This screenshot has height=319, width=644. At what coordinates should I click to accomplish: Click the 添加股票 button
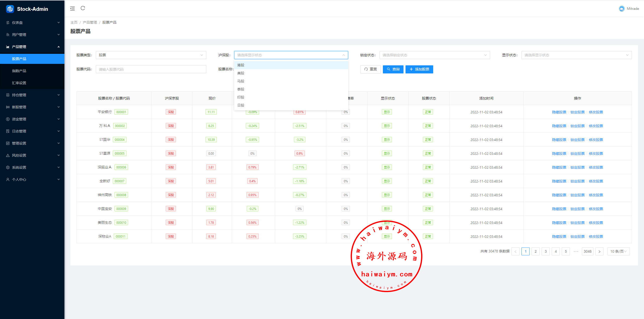click(419, 69)
